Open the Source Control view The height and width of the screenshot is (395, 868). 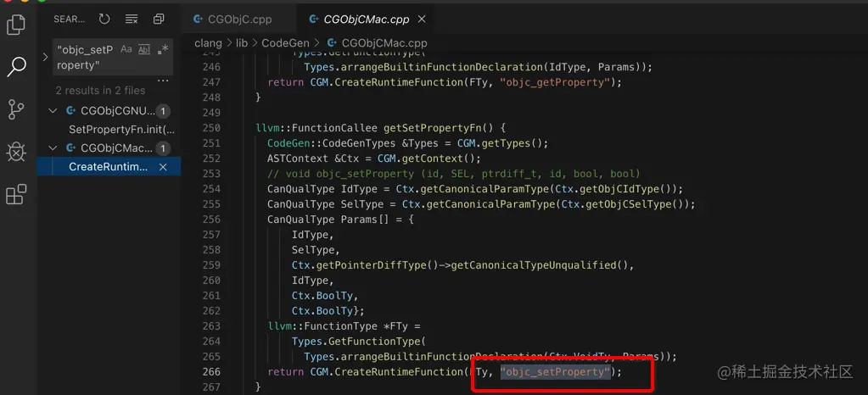[16, 109]
